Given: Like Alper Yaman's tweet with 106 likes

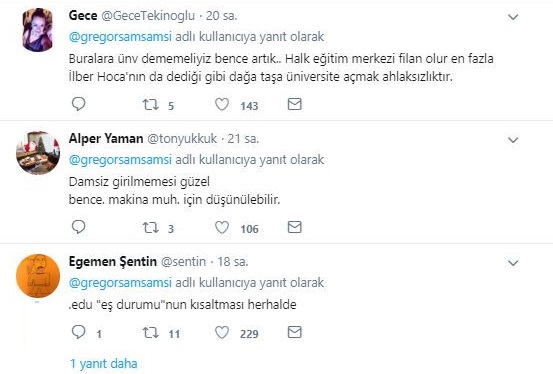Looking at the screenshot, I should click(x=222, y=228).
